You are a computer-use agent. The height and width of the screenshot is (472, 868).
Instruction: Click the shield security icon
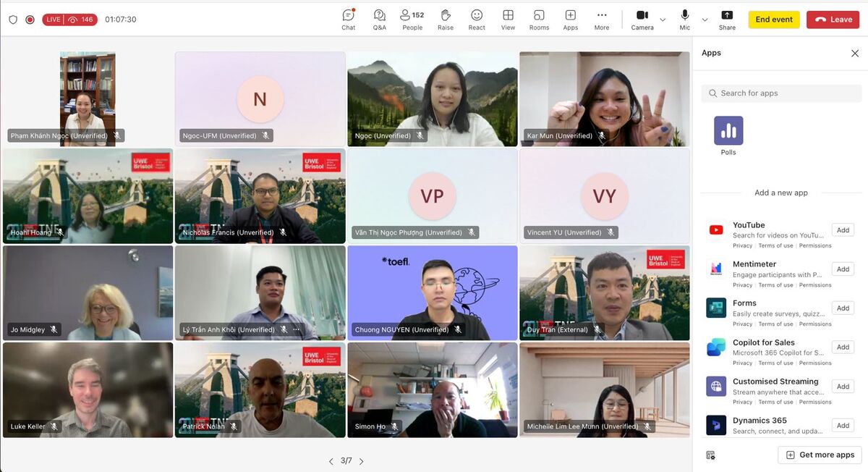[x=12, y=20]
